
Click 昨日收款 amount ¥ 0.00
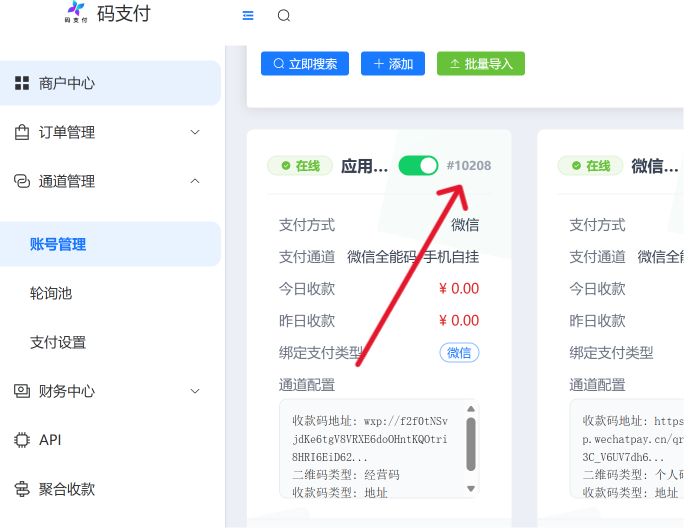tap(459, 320)
